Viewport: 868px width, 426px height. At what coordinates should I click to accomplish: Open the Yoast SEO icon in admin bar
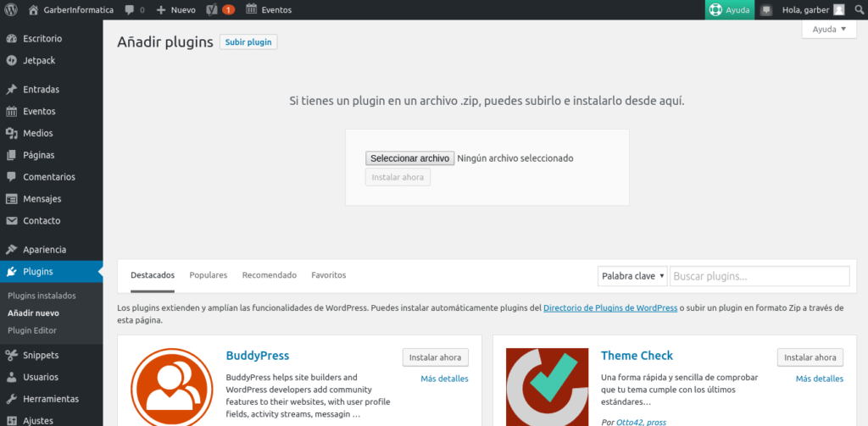pos(211,9)
